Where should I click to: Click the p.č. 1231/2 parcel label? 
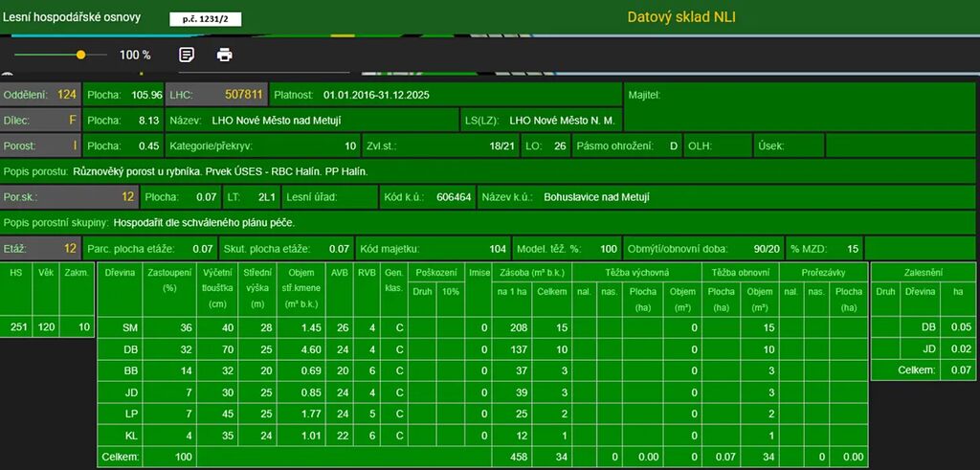tap(205, 19)
